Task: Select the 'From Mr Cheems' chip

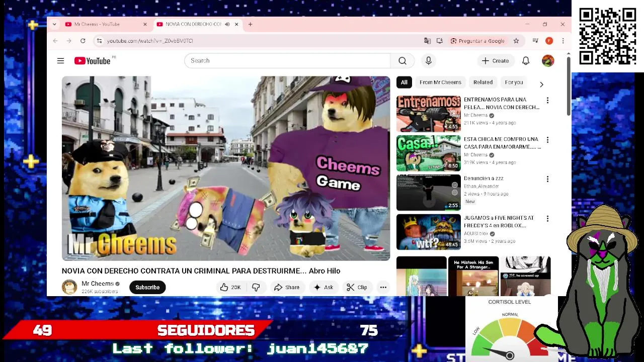Action: point(440,82)
